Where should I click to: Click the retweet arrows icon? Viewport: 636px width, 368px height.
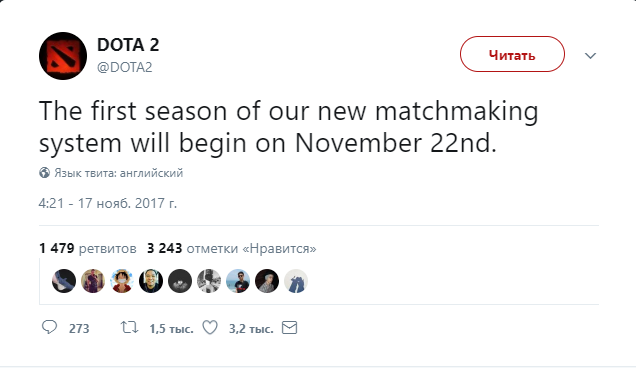[129, 327]
